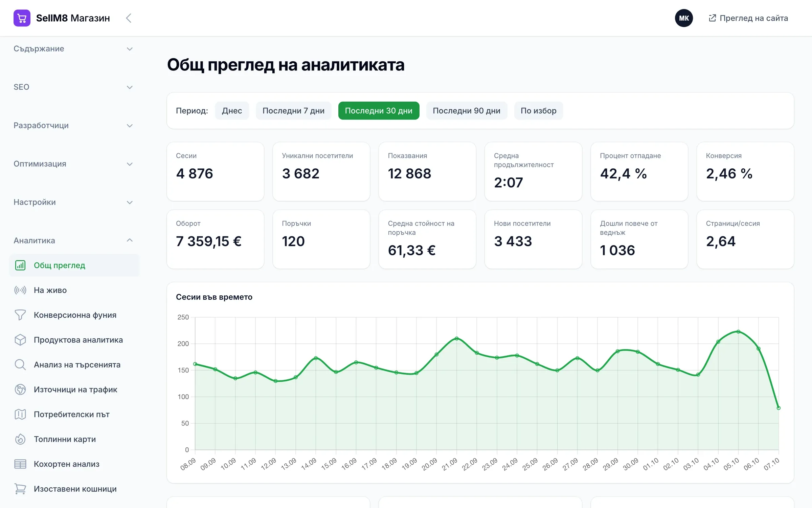This screenshot has width=812, height=508.
Task: Expand the Настройки section chevron
Action: (130, 202)
